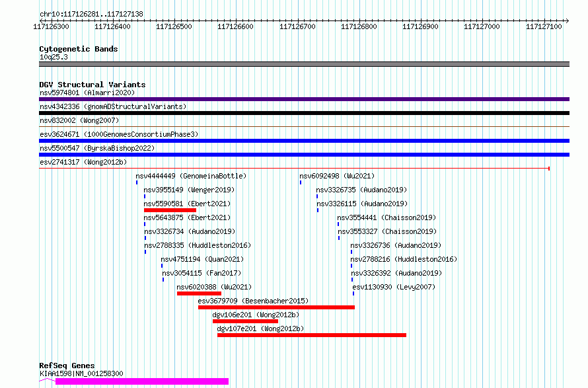Click ruler position 117126300
This screenshot has width=588, height=388.
click(52, 26)
